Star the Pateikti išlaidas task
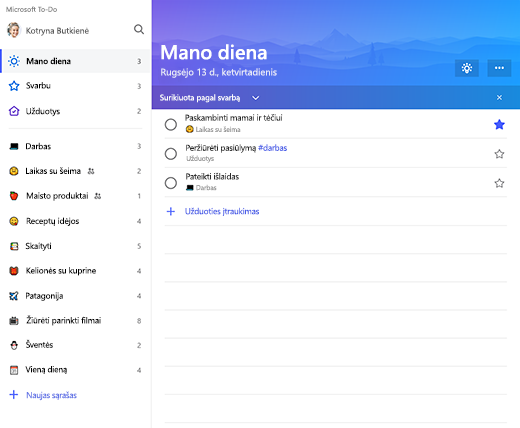Viewport: 520px width, 428px height. click(499, 183)
